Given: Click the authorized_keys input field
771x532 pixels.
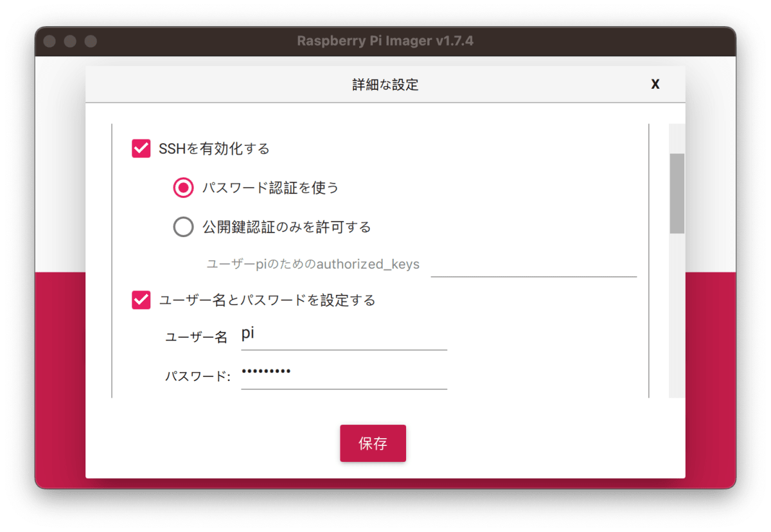Looking at the screenshot, I should click(533, 265).
